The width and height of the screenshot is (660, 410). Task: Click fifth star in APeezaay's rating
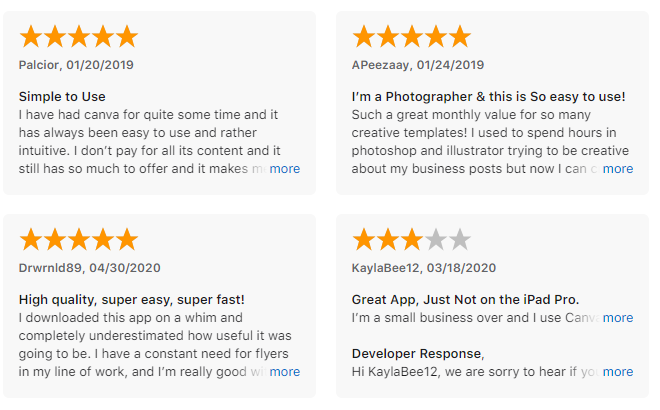(x=460, y=36)
